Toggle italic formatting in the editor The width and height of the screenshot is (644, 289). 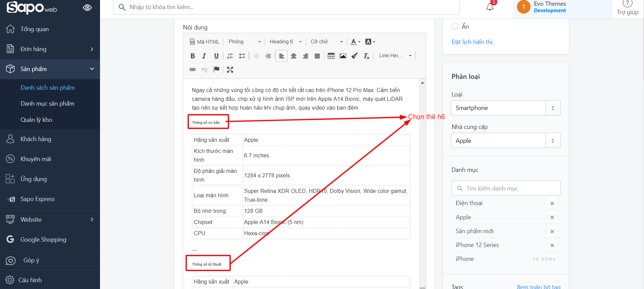204,56
